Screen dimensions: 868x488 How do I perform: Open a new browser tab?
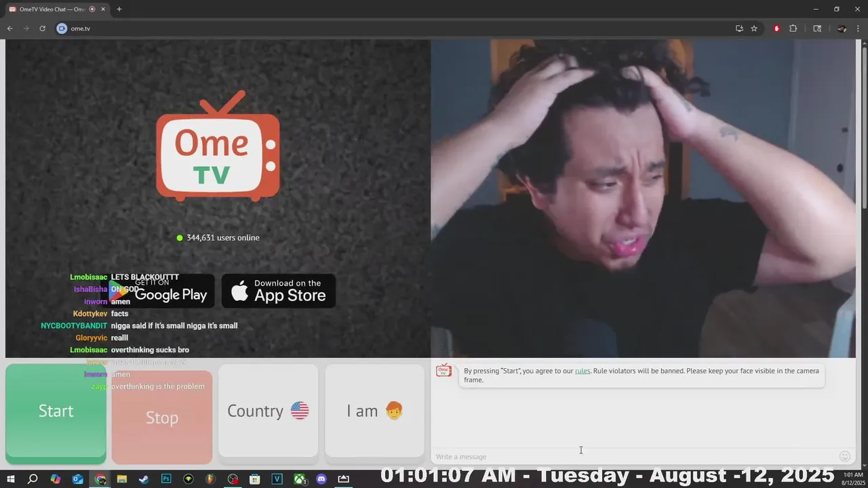(x=119, y=9)
